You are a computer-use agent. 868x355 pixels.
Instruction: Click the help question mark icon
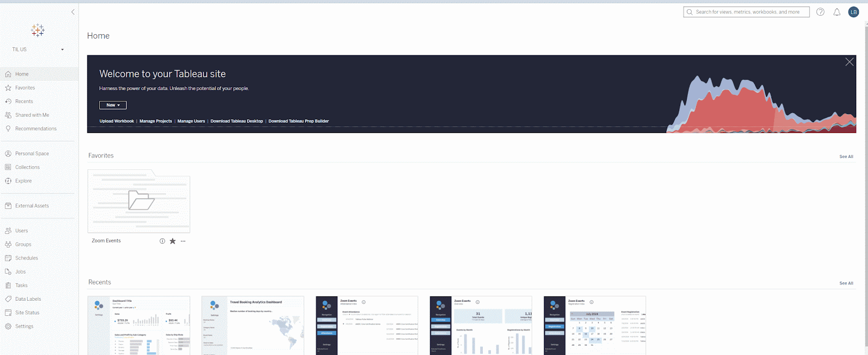(x=820, y=12)
